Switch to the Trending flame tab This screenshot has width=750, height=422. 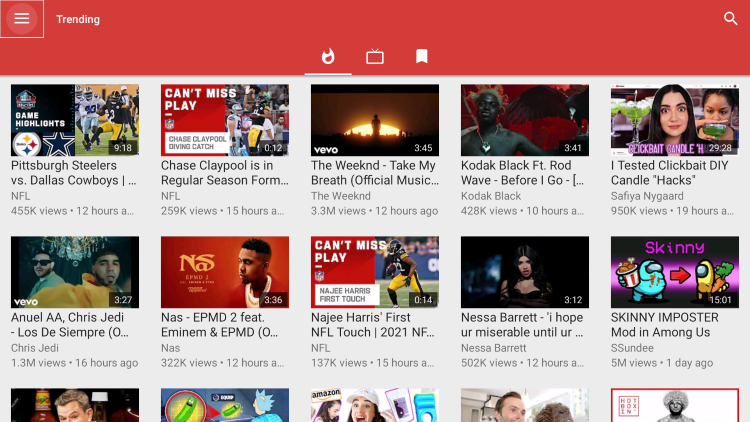tap(328, 56)
